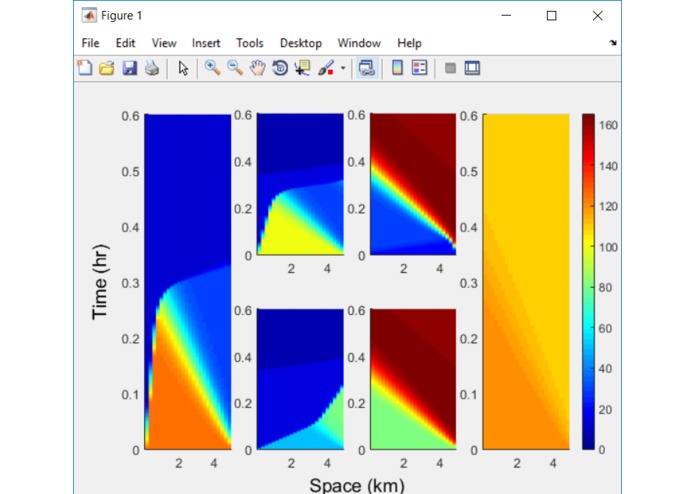Click the 'Time (hr)' axis label

pyautogui.click(x=100, y=282)
